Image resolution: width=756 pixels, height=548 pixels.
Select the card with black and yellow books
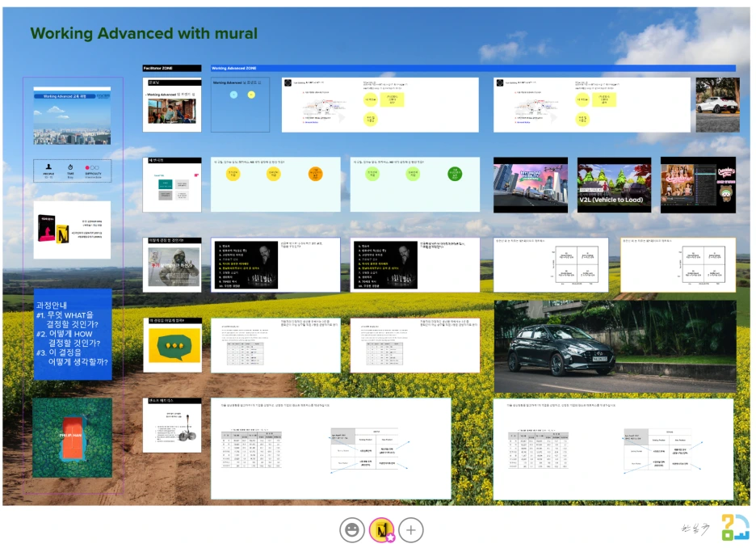pos(72,230)
